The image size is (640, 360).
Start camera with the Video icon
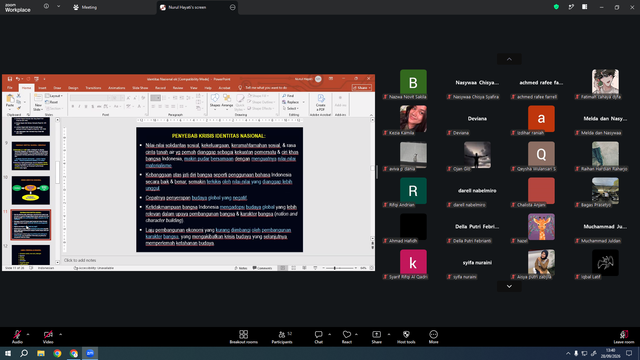pos(48,334)
